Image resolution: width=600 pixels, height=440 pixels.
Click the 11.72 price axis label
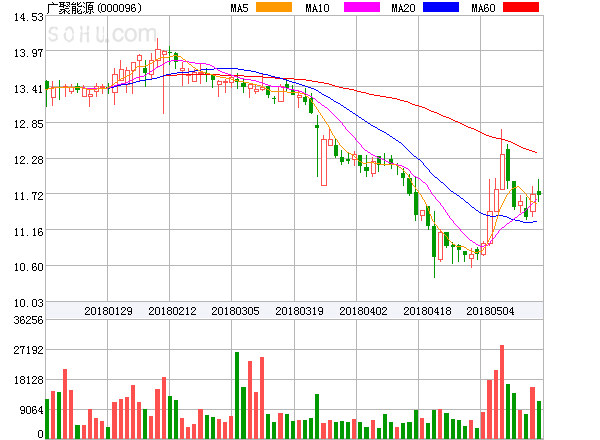[29, 196]
